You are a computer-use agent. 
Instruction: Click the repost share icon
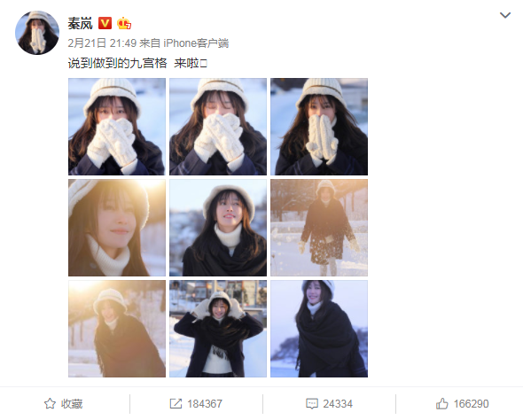pos(176,404)
